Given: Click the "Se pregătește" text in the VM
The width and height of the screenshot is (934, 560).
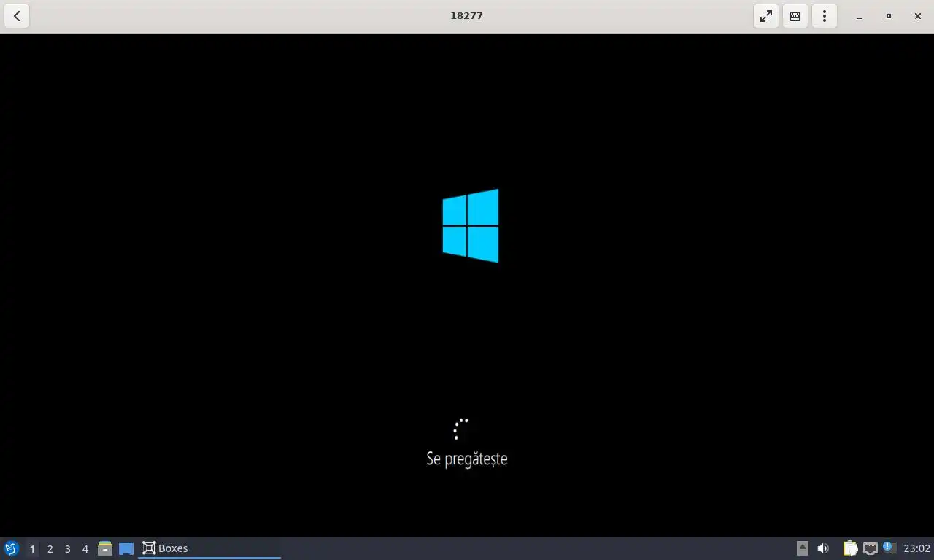Looking at the screenshot, I should coord(467,459).
